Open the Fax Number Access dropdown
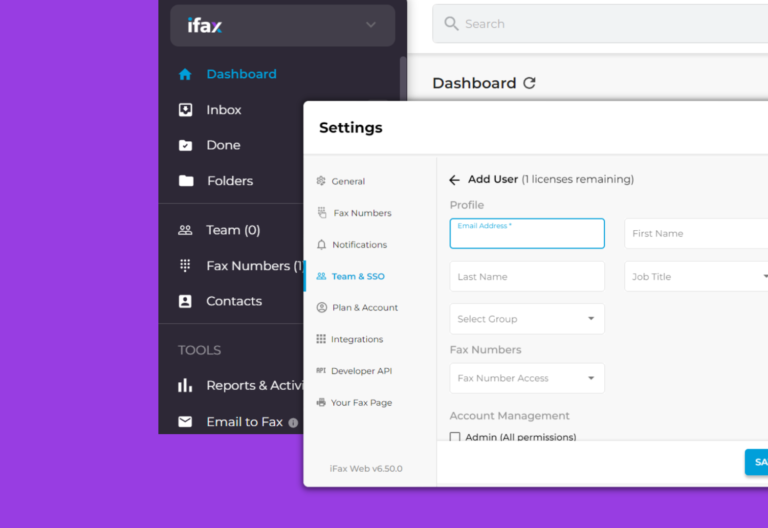 [527, 378]
